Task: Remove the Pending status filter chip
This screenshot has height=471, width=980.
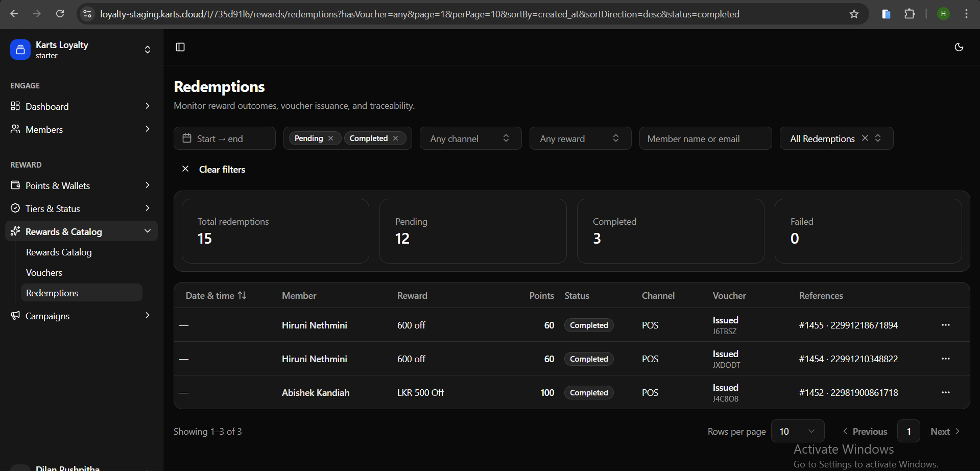Action: 331,138
